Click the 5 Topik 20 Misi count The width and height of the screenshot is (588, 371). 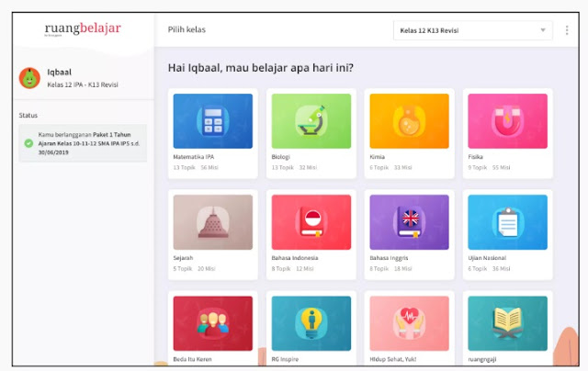point(194,269)
